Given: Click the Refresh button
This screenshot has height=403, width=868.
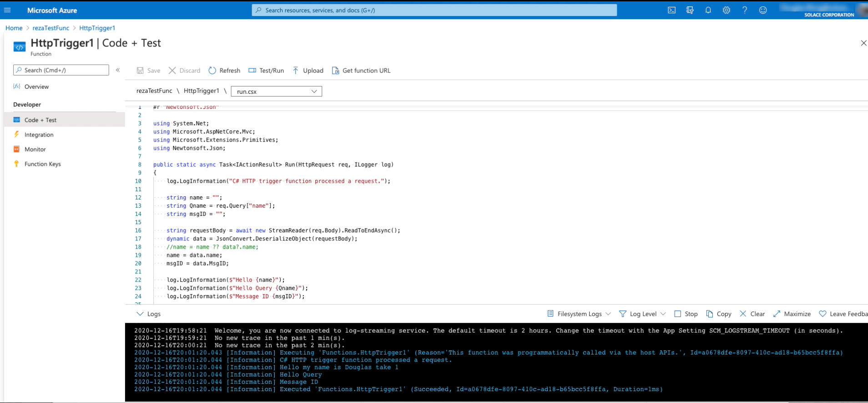Looking at the screenshot, I should click(224, 71).
